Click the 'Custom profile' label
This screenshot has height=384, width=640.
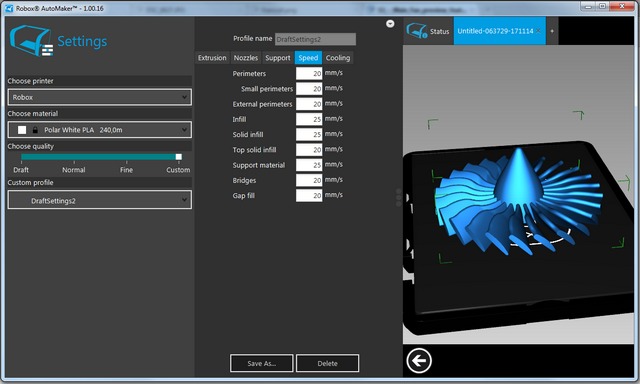(x=31, y=182)
